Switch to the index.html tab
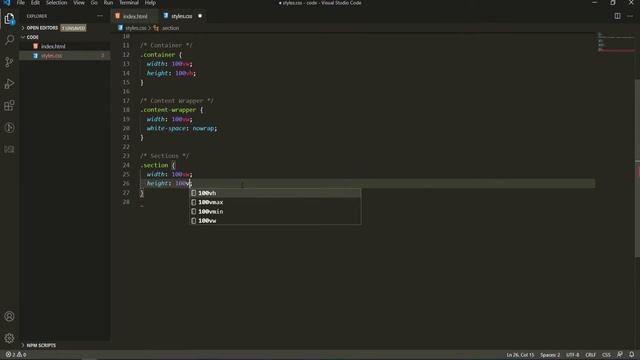 [x=134, y=16]
